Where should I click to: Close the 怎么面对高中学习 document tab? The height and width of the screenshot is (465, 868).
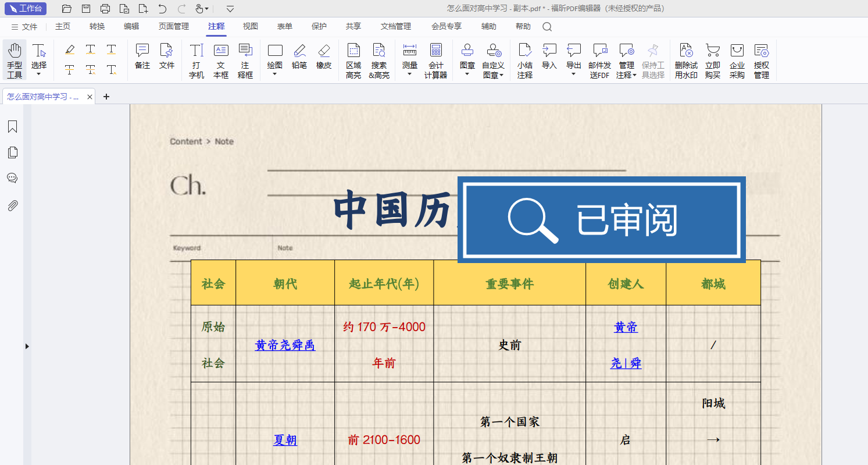coord(90,97)
